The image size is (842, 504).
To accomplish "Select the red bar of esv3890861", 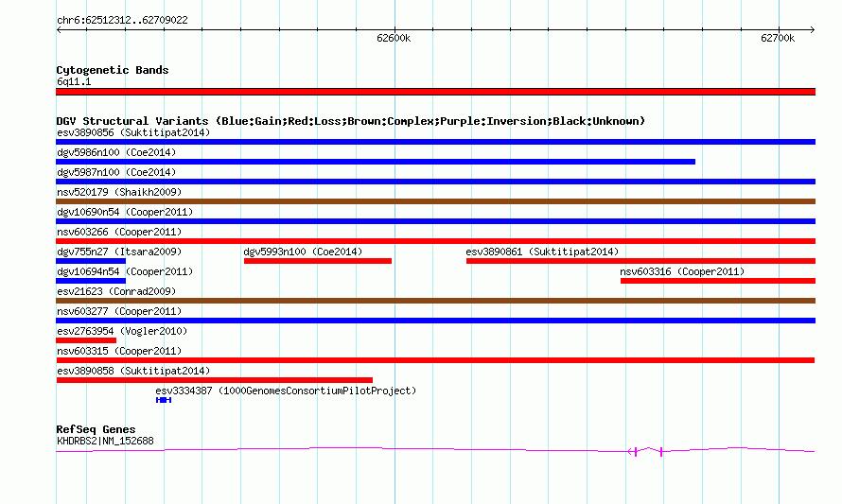I will (640, 261).
